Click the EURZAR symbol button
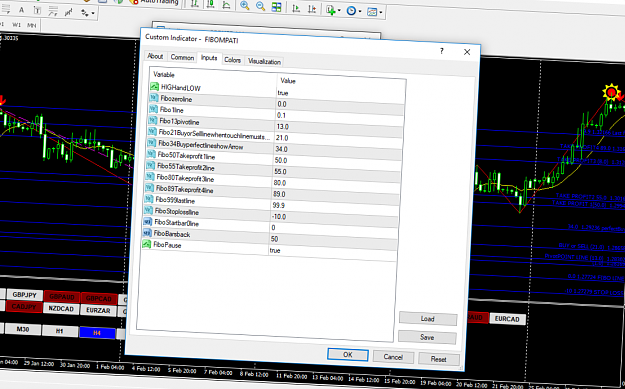The width and height of the screenshot is (625, 389). pos(98,310)
